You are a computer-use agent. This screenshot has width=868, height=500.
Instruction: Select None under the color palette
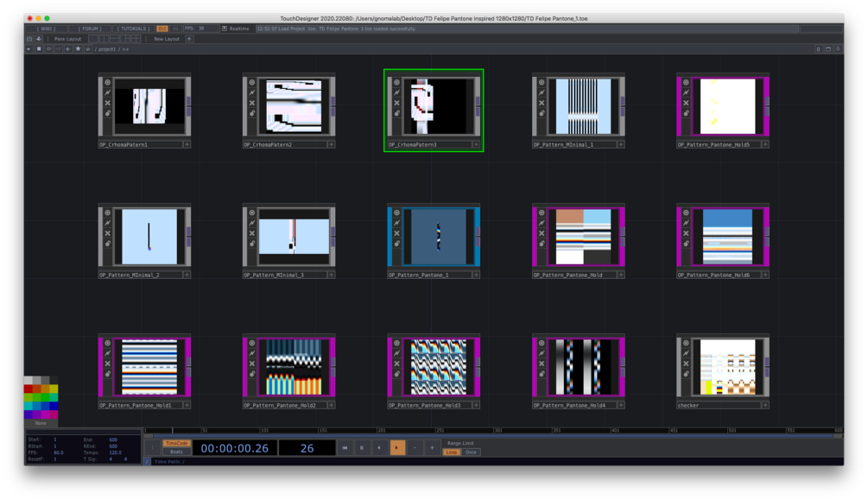pyautogui.click(x=41, y=423)
